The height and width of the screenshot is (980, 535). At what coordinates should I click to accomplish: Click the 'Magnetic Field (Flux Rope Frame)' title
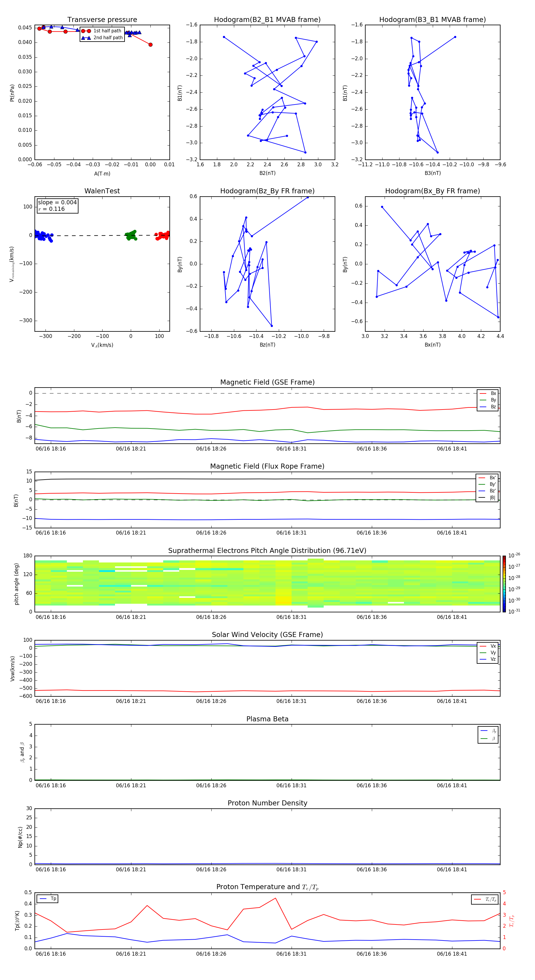point(267,467)
